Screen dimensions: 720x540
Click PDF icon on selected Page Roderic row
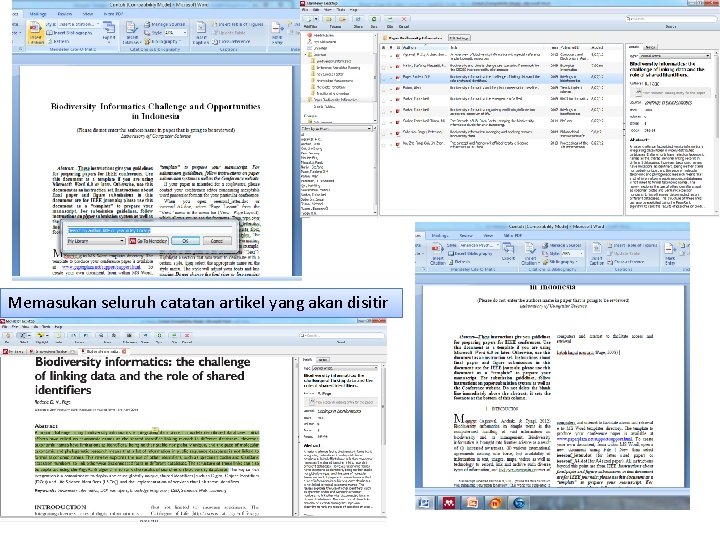click(x=398, y=79)
